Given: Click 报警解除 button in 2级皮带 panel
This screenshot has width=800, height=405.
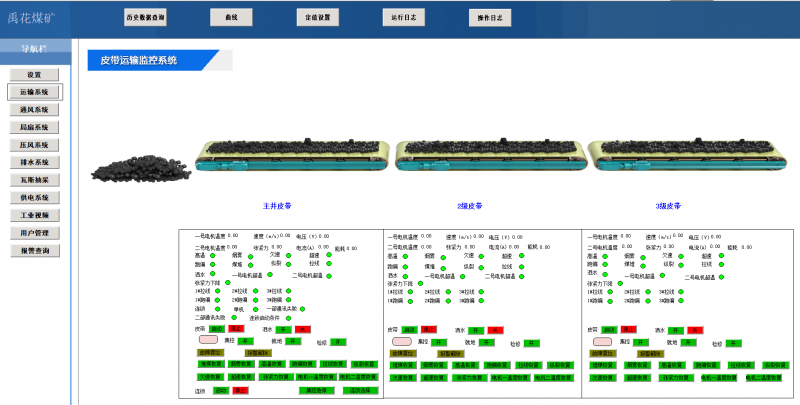Looking at the screenshot, I should (x=452, y=353).
